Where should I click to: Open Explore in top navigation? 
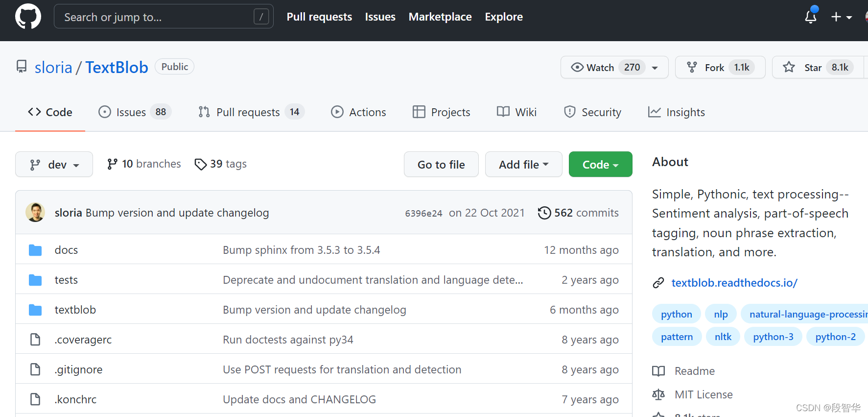(504, 17)
